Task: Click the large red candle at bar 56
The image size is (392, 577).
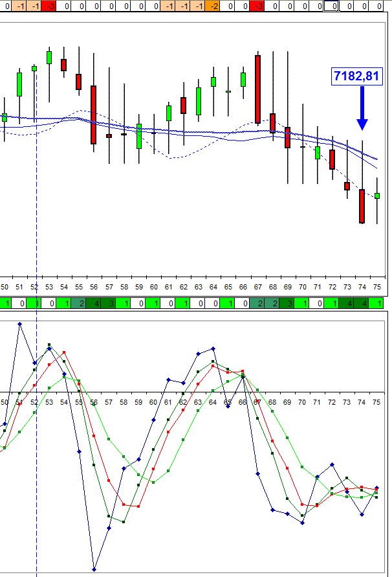Action: click(x=94, y=115)
